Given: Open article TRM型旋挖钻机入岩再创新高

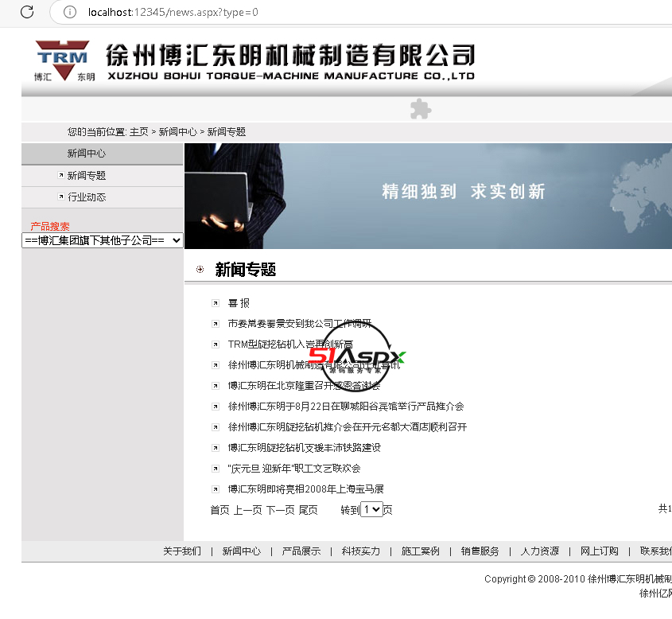Looking at the screenshot, I should tap(290, 345).
